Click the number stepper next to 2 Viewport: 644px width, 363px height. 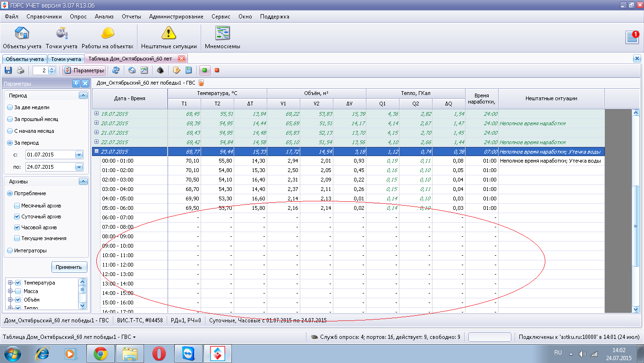point(52,70)
